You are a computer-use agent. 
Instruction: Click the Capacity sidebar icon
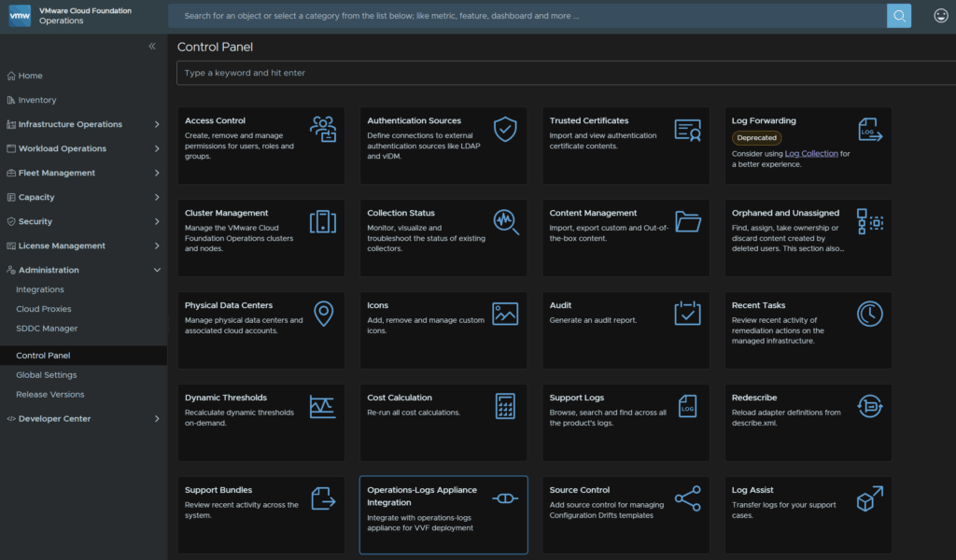click(11, 198)
